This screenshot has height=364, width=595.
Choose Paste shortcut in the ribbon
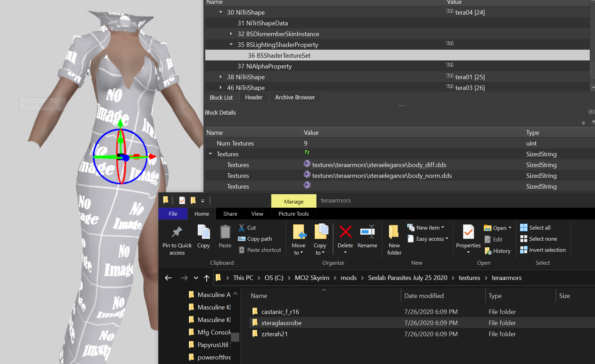[260, 250]
